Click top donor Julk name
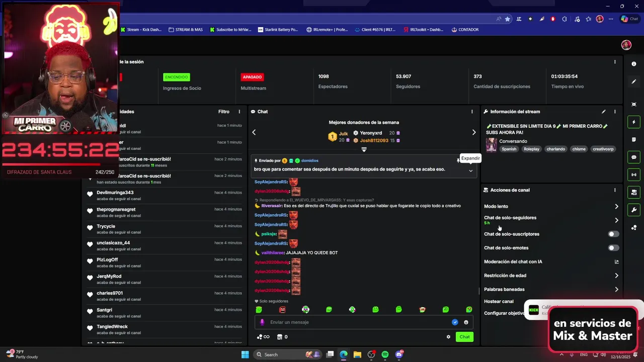The width and height of the screenshot is (644, 362). pyautogui.click(x=343, y=134)
